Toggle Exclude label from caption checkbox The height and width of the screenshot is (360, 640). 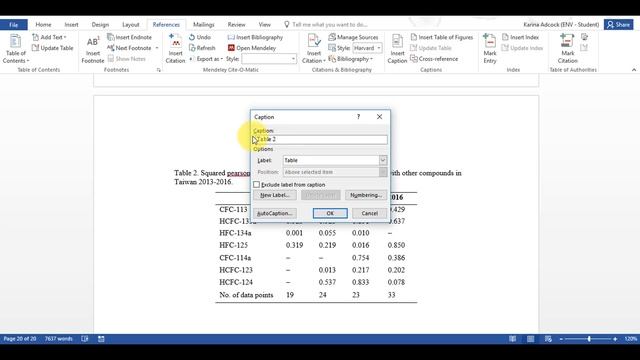(256, 184)
